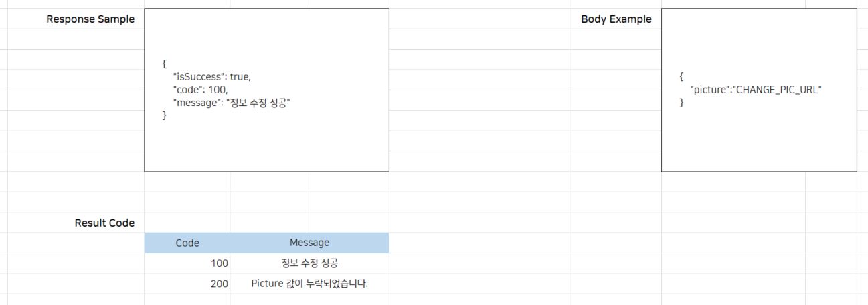The width and height of the screenshot is (868, 305).
Task: Click closing brace in Body Example box
Action: [x=681, y=103]
